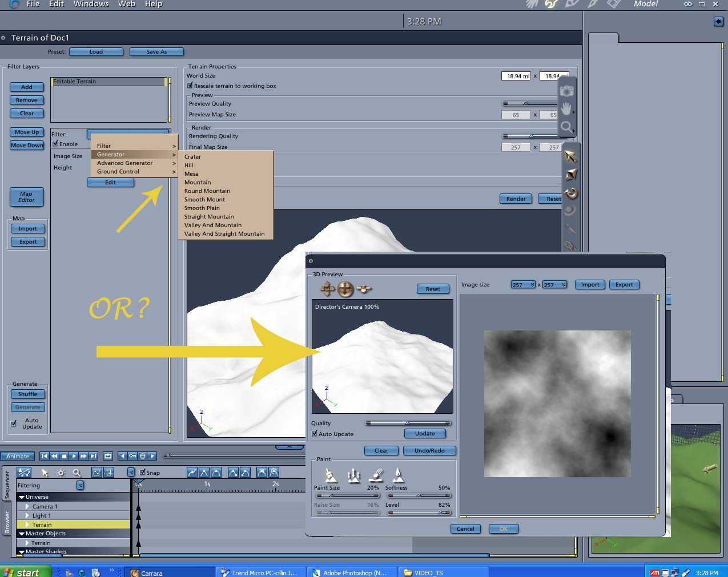Select the raise/lower terrain tool
Viewport: 728px width, 577px height.
(354, 475)
